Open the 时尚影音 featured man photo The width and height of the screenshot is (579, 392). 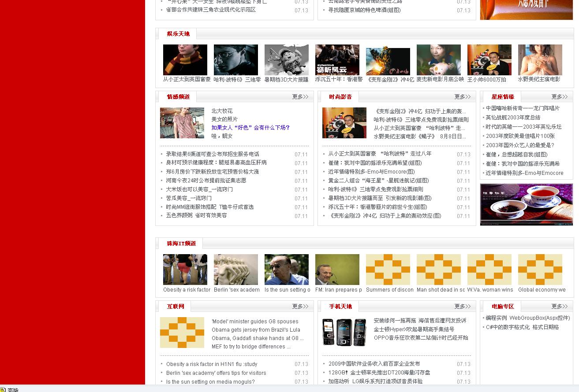[x=344, y=123]
